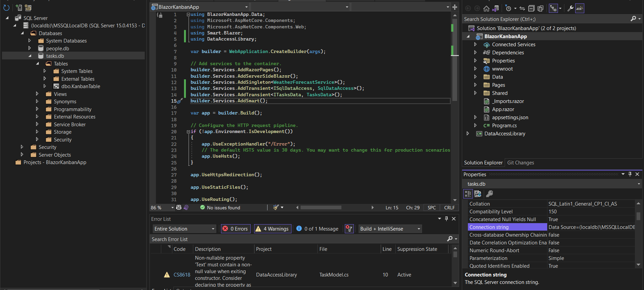This screenshot has height=290, width=644.
Task: Collapse the tasks.db database node
Action: pyautogui.click(x=29, y=56)
